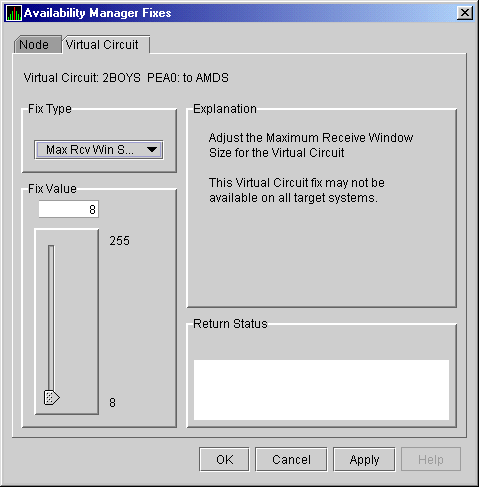479x487 pixels.
Task: Click the vertical slider track
Action: (51, 317)
